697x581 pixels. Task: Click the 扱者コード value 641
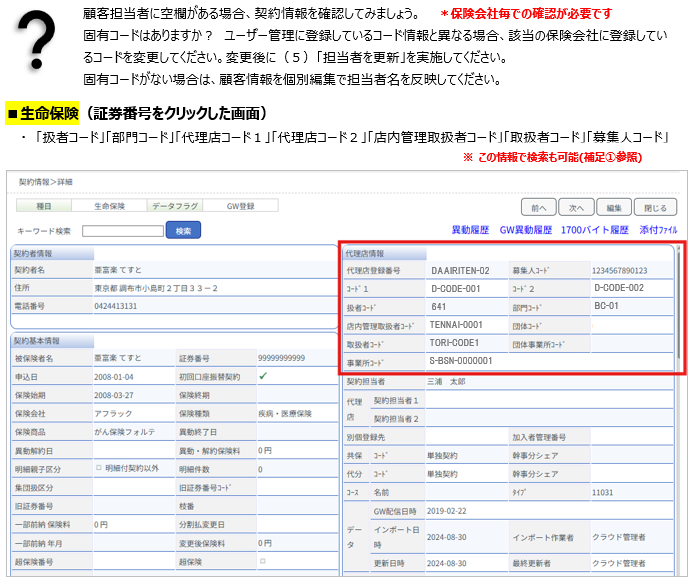coord(438,307)
